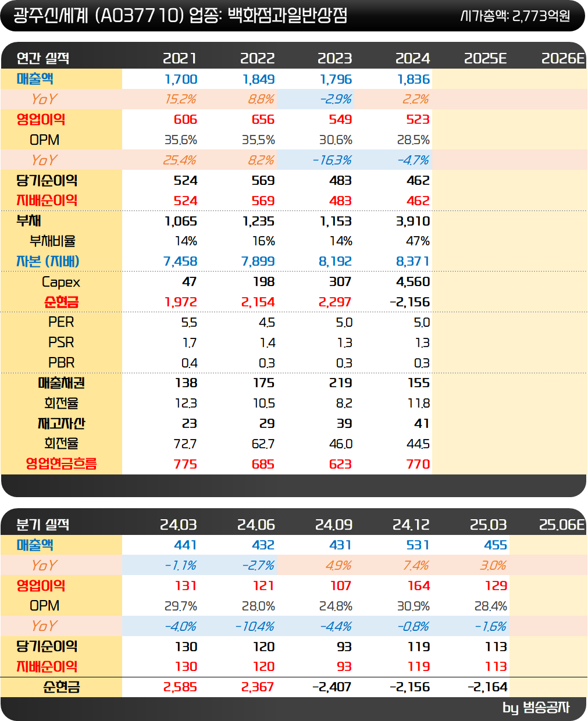
Task: Click the quarterly OPM 29.7% cell
Action: (x=181, y=606)
